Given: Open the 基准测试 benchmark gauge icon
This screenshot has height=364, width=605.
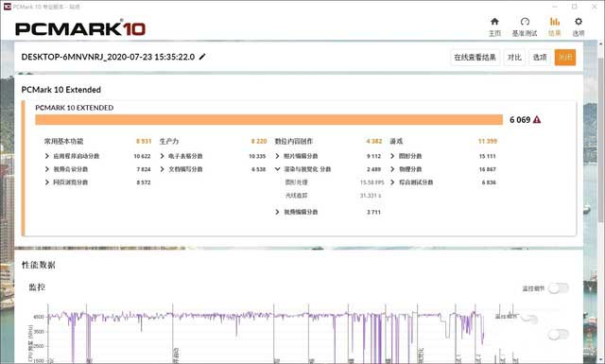Looking at the screenshot, I should (x=525, y=21).
